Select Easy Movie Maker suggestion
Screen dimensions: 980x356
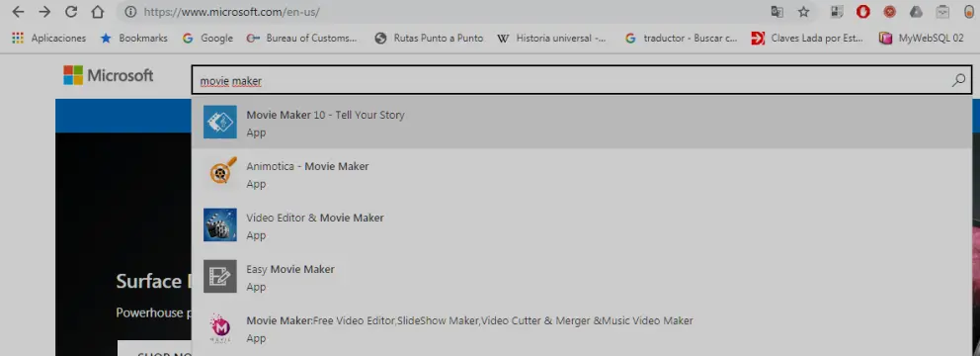(582, 277)
